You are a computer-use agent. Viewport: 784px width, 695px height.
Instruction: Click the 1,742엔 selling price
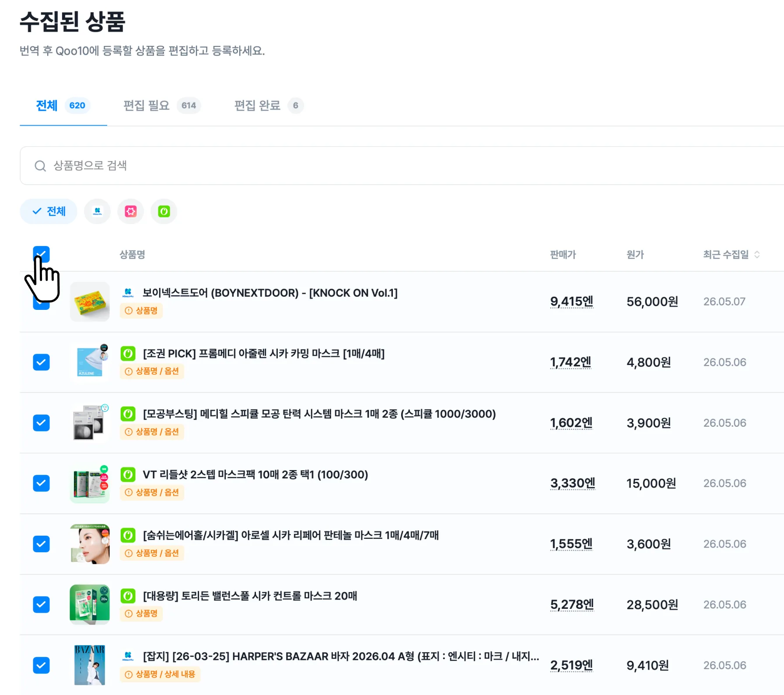tap(570, 362)
